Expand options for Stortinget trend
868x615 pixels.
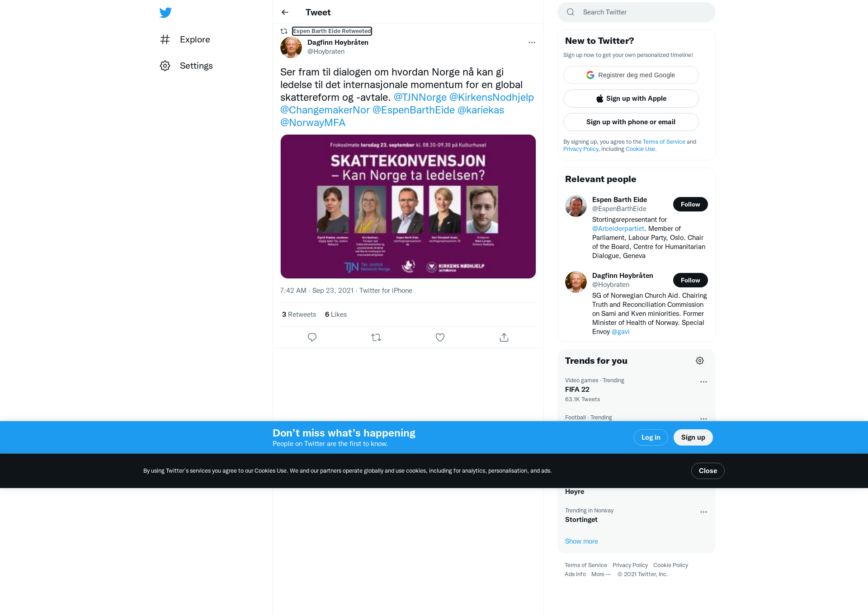click(x=703, y=512)
